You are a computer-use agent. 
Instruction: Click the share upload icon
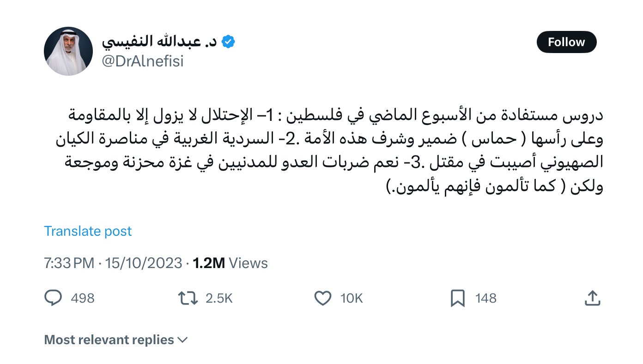[x=592, y=298]
